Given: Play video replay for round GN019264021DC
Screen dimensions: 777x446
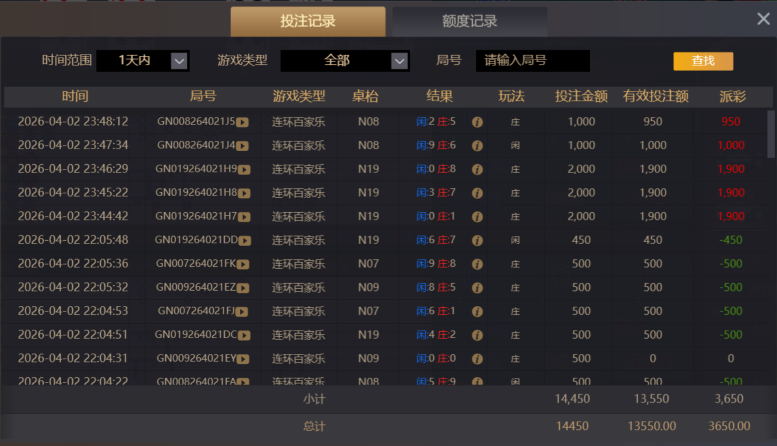Looking at the screenshot, I should tap(244, 335).
